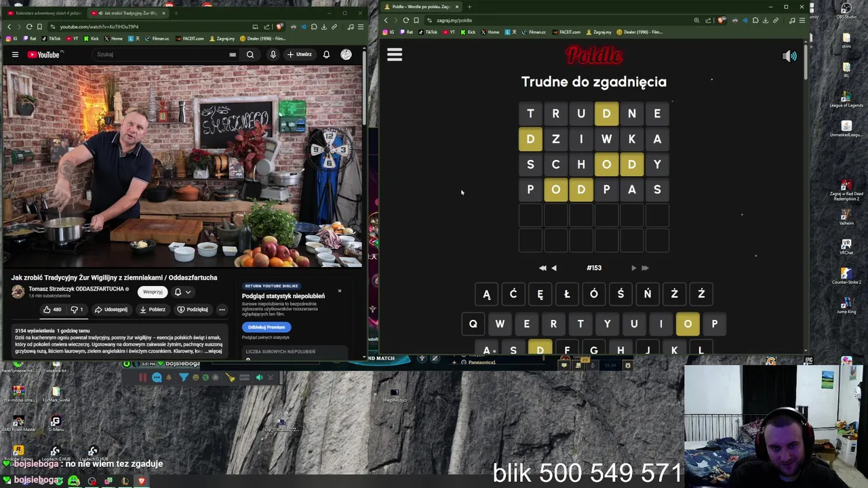Open the OBS Studio desktop shortcut
This screenshot has width=868, height=488.
846,10
